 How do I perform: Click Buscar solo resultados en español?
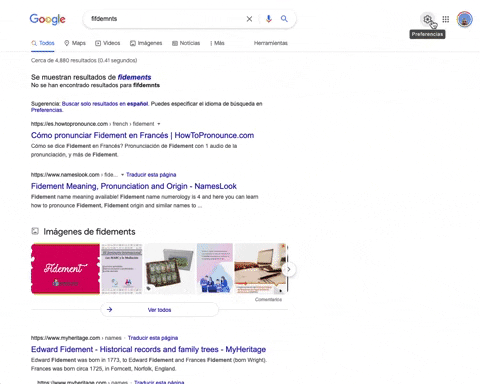click(x=105, y=104)
